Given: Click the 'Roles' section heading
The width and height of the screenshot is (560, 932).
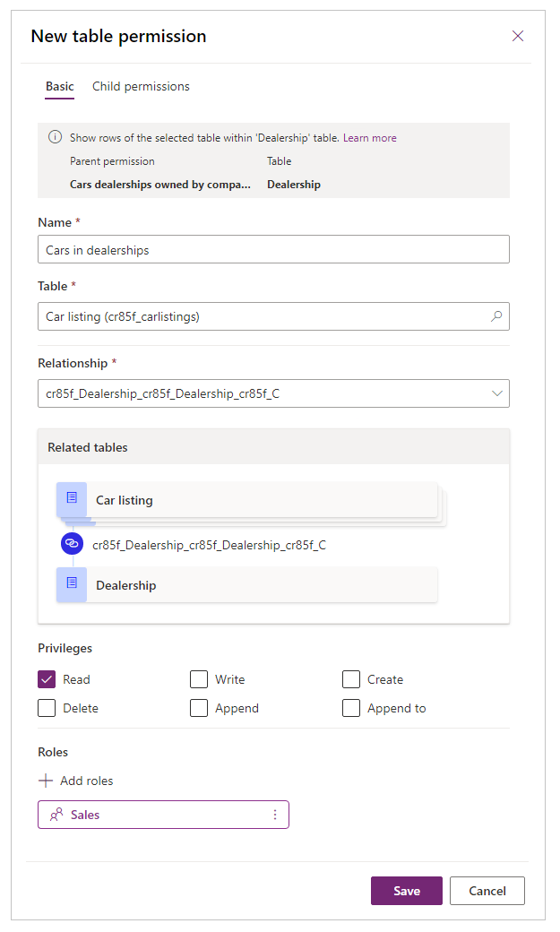Looking at the screenshot, I should (53, 753).
